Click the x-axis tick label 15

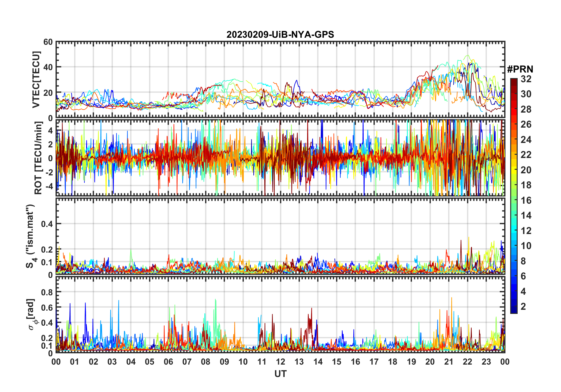tap(337, 362)
